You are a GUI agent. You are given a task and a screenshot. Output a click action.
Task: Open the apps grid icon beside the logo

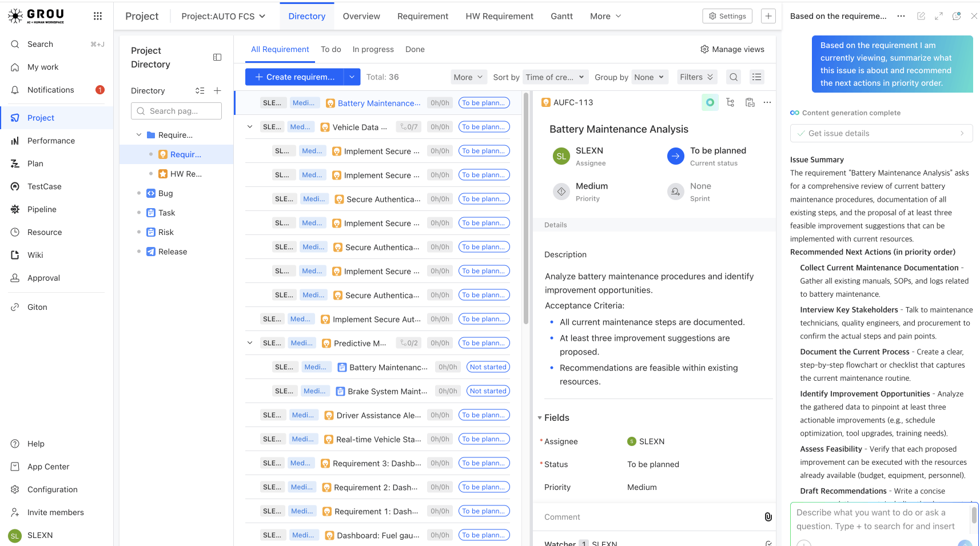[x=98, y=16]
